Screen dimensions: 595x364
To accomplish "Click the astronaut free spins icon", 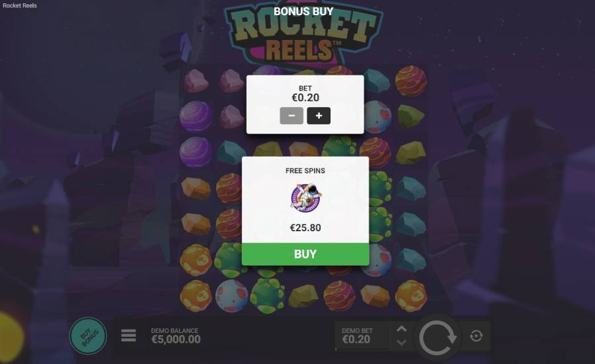I will [x=306, y=198].
